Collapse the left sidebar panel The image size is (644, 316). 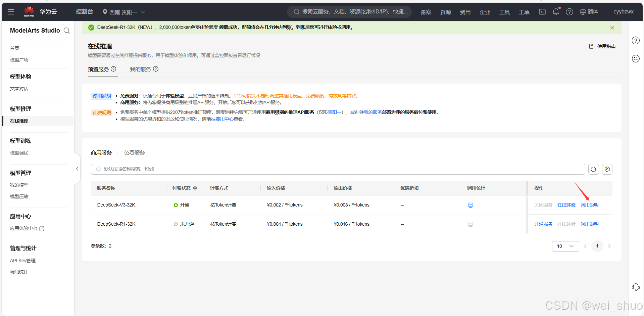click(x=77, y=169)
